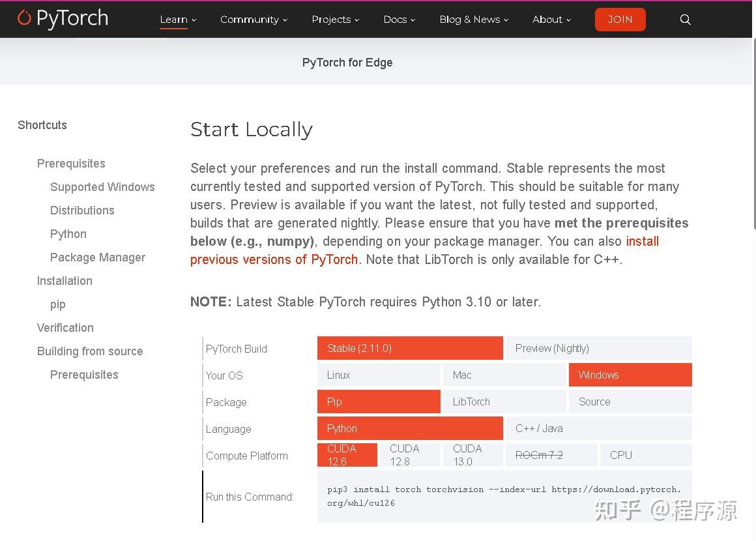Select CUDA 12.8 compute platform

click(x=410, y=455)
